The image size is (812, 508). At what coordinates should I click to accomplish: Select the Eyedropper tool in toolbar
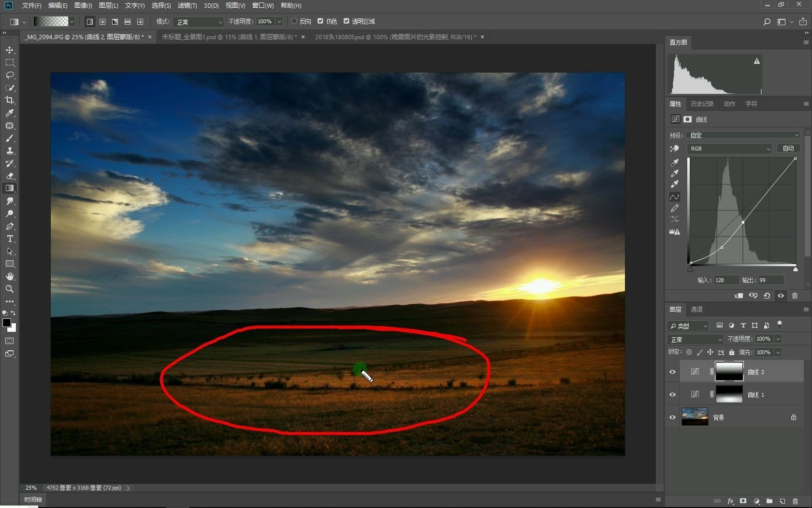pos(10,113)
